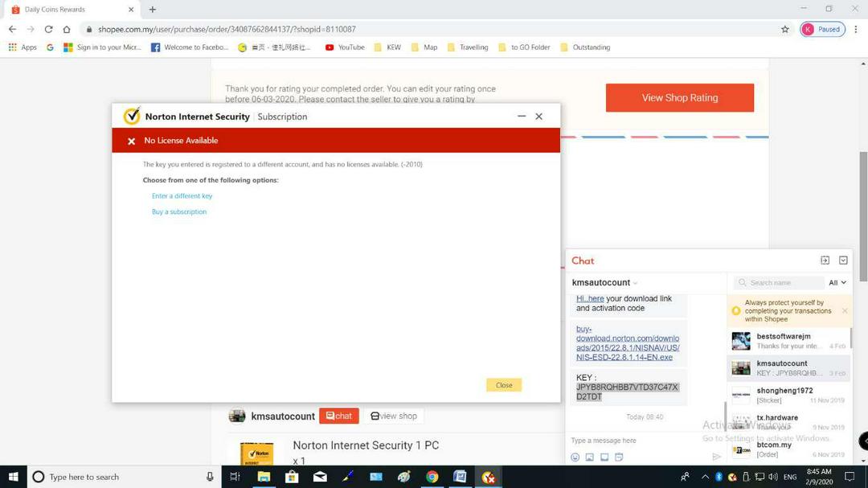This screenshot has width=868, height=488.
Task: Click the microphone in taskbar search
Action: [210, 477]
